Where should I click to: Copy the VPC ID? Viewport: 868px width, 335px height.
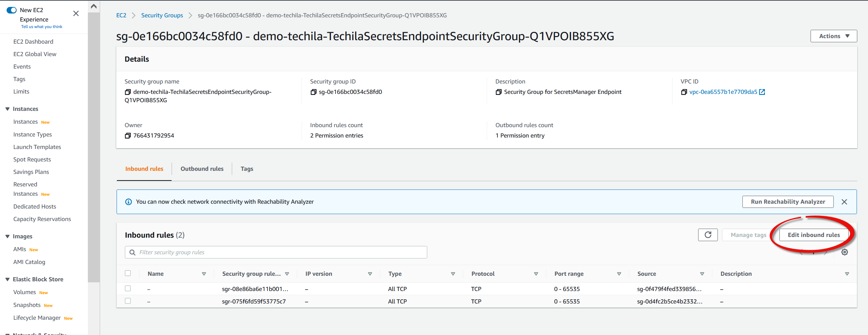click(x=684, y=92)
